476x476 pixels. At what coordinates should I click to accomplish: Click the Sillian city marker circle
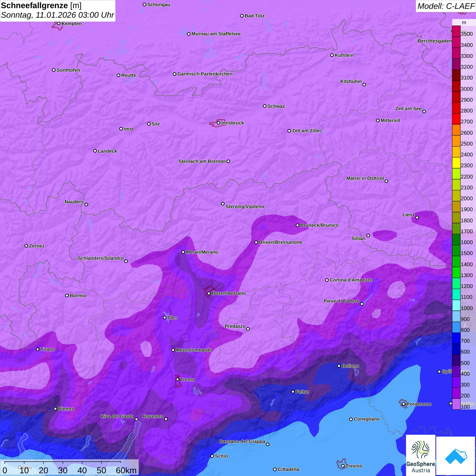[x=368, y=235]
